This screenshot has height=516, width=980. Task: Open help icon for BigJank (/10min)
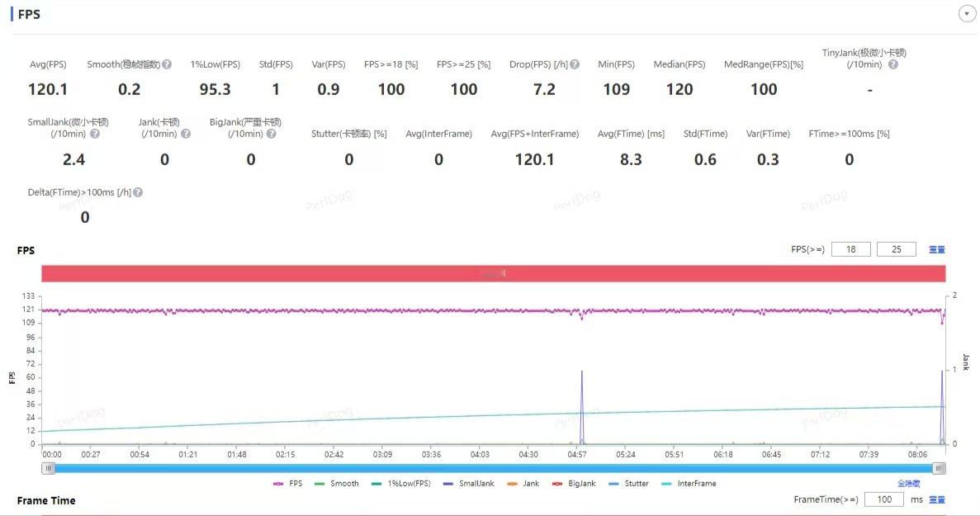tap(272, 134)
